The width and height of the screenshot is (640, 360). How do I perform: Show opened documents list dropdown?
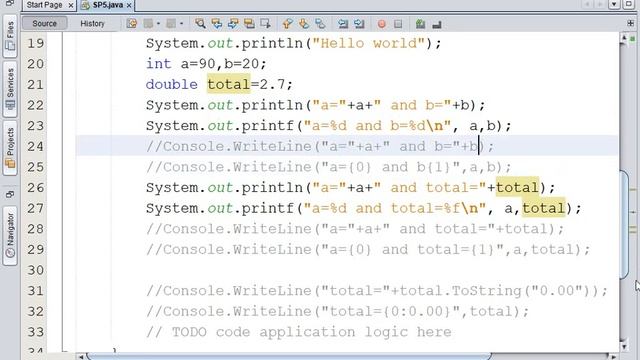click(614, 4)
